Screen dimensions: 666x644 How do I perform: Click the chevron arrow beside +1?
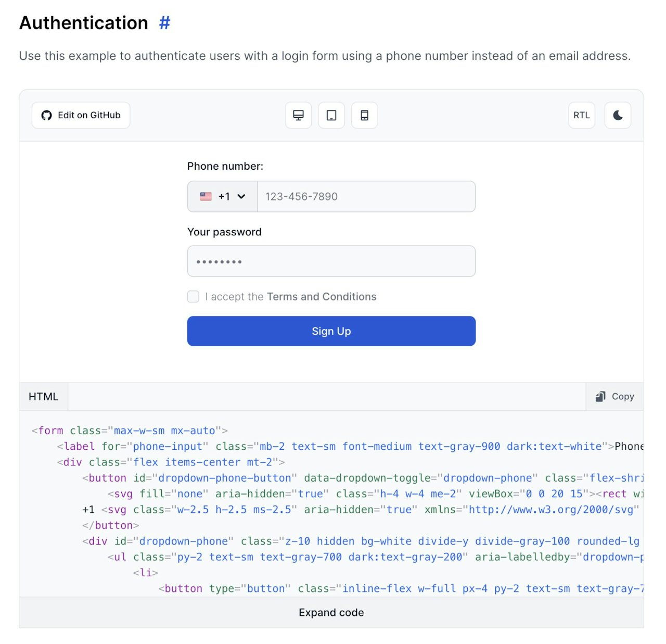[x=241, y=197]
